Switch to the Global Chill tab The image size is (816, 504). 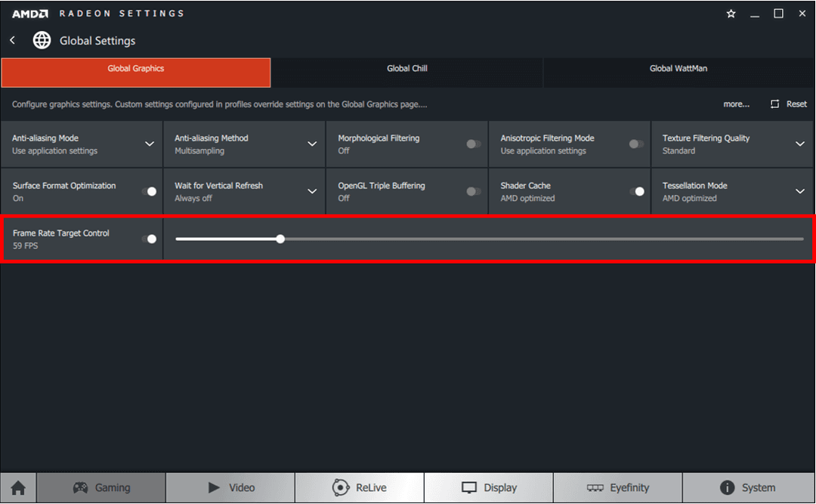point(406,69)
